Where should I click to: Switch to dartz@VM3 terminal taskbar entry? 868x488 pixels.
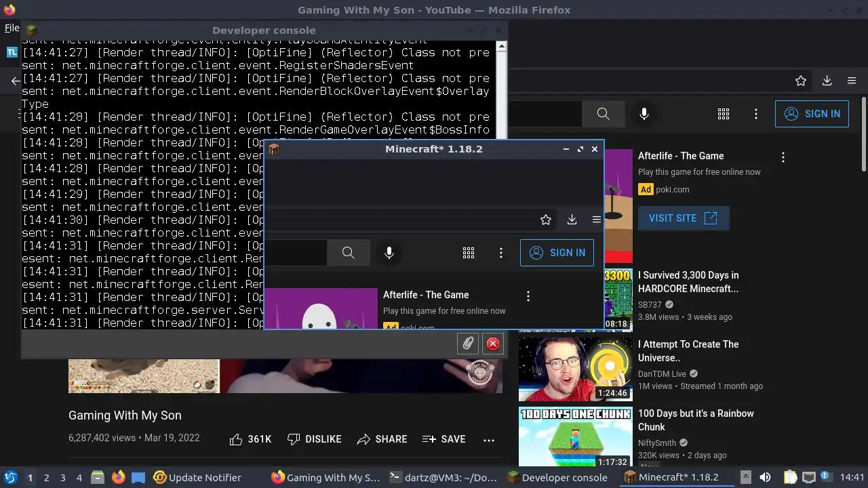click(x=443, y=477)
